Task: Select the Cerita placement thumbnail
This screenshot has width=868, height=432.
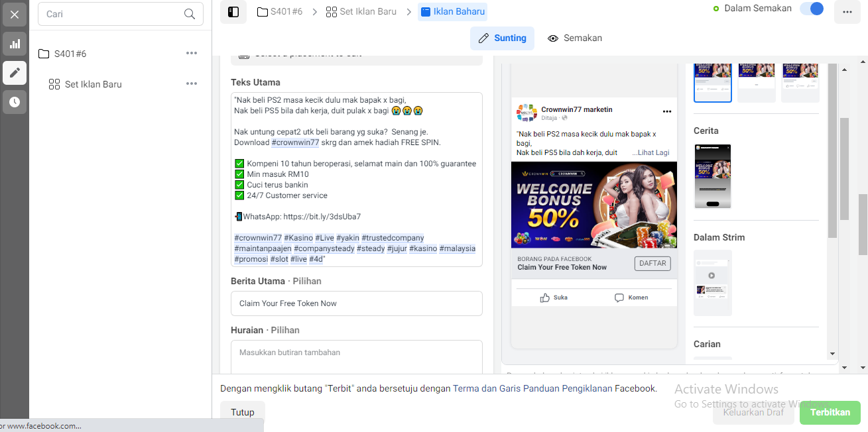Action: [x=713, y=176]
